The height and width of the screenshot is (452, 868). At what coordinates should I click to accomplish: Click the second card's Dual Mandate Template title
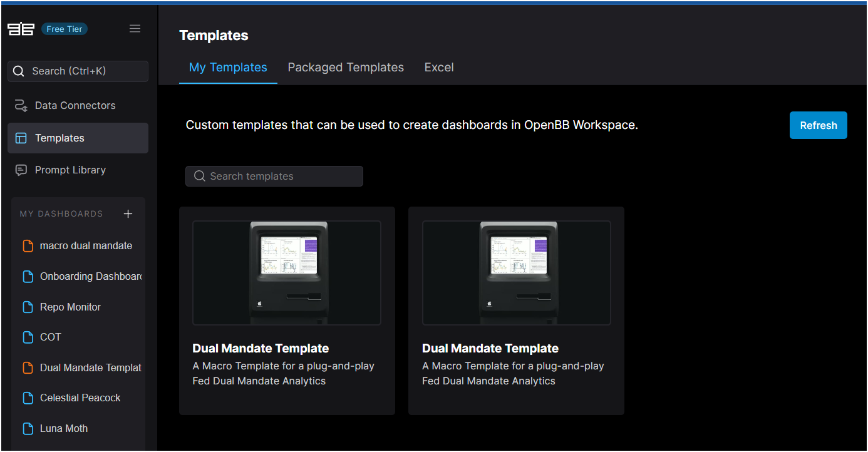click(x=490, y=349)
